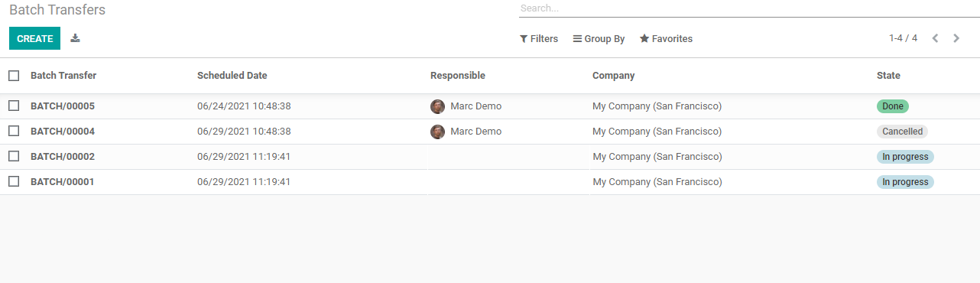Image resolution: width=980 pixels, height=283 pixels.
Task: Open the Favorites dropdown
Action: click(666, 38)
